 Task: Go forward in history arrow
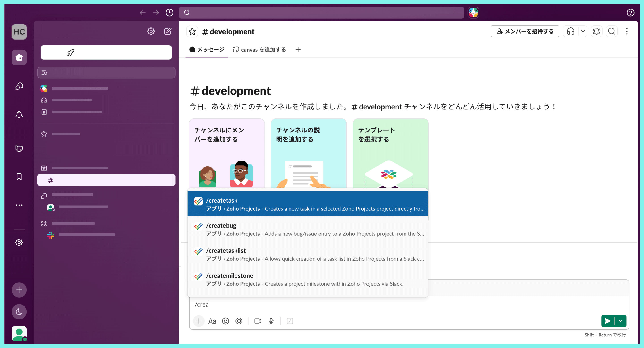pyautogui.click(x=156, y=13)
